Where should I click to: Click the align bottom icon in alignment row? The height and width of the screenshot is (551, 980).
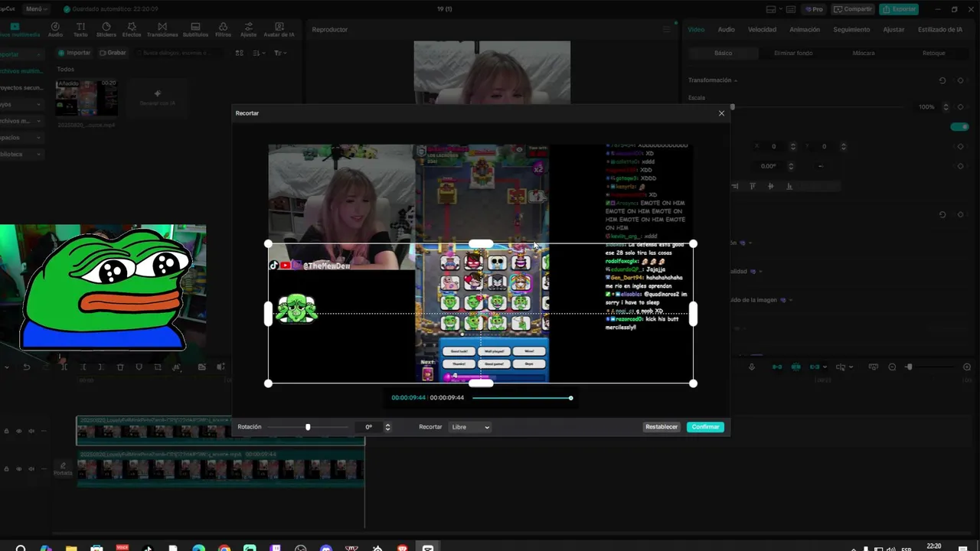(789, 186)
